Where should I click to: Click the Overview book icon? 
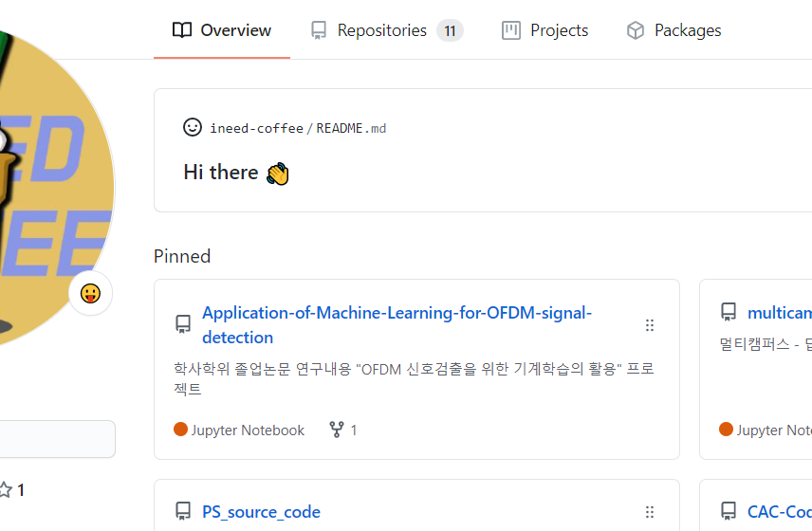182,30
